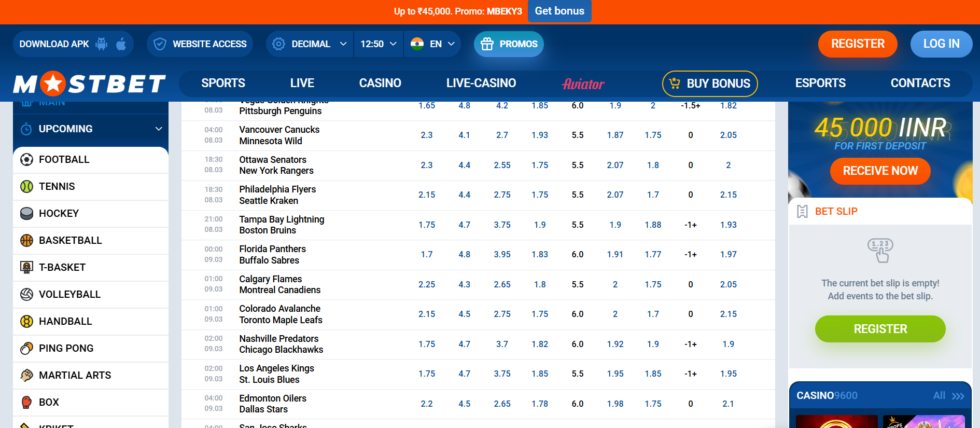Open the DECIMAL odds format dropdown
Viewport: 980px width, 428px height.
pyautogui.click(x=310, y=44)
